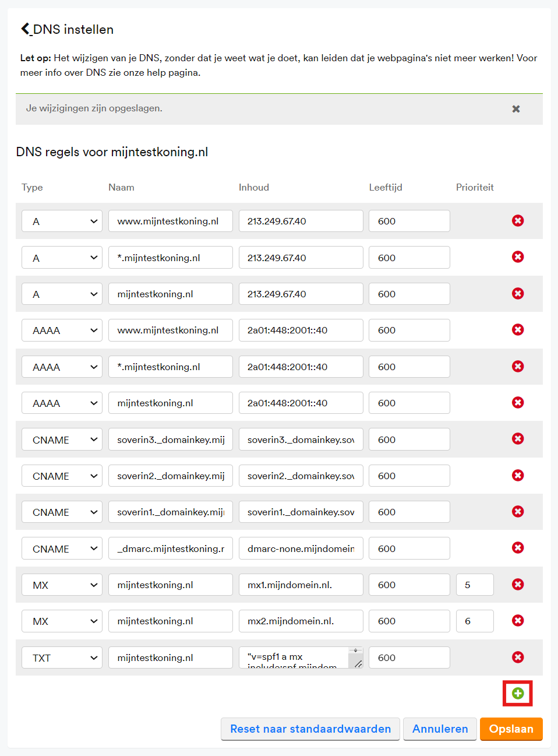Delete the mx1.mijndomein.nl MX record

tap(517, 585)
